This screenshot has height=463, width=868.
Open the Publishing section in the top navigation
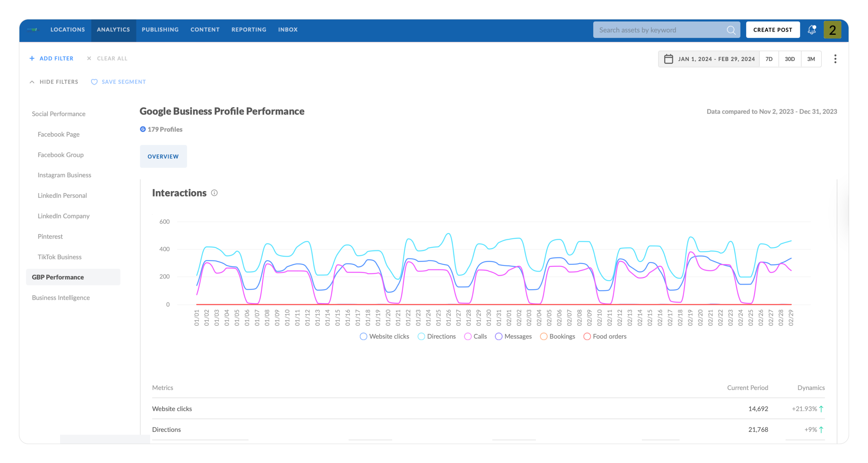point(160,30)
